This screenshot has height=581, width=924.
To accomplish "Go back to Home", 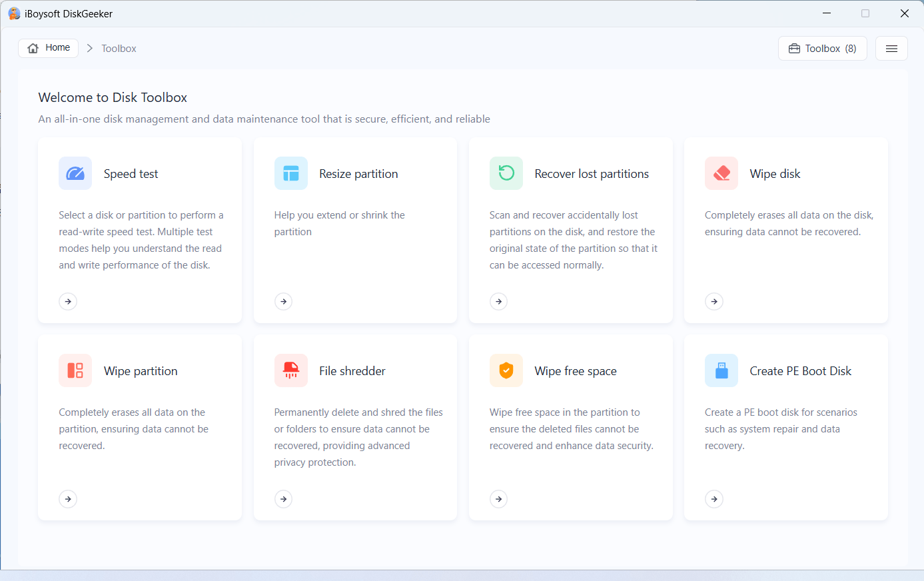I will click(49, 48).
